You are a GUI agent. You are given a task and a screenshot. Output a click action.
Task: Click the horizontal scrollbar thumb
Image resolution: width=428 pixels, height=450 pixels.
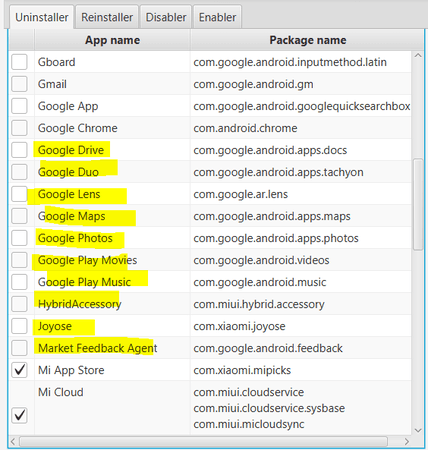pos(203,442)
